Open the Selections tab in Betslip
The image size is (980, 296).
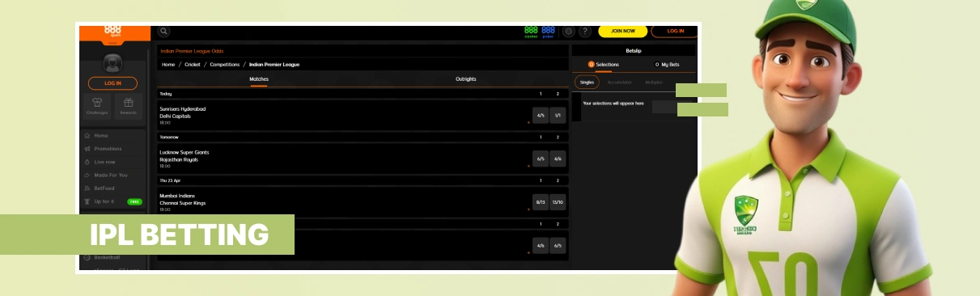[604, 64]
